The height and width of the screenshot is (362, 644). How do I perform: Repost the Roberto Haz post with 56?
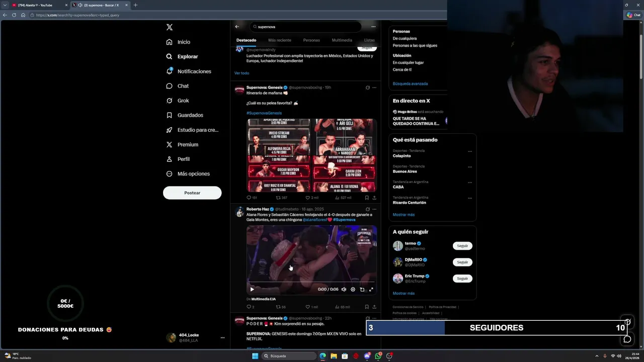coord(281,307)
